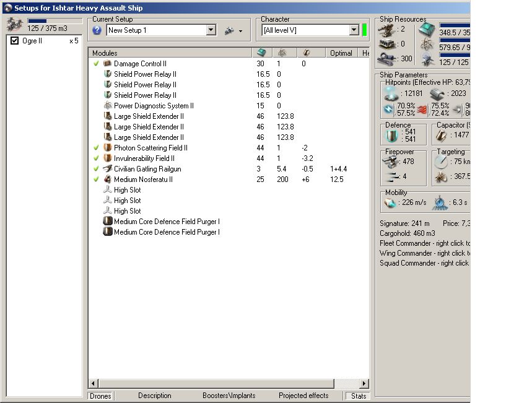Open the Current Setup name dropdown
Viewport: 532px width, 403px height.
(x=211, y=30)
